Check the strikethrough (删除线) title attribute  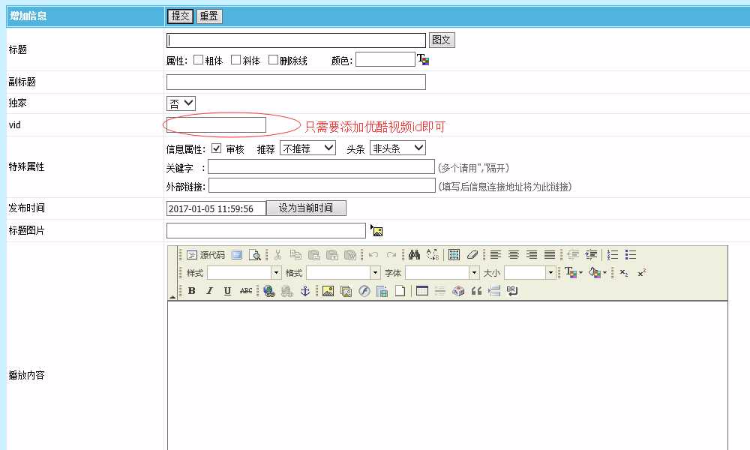point(273,60)
